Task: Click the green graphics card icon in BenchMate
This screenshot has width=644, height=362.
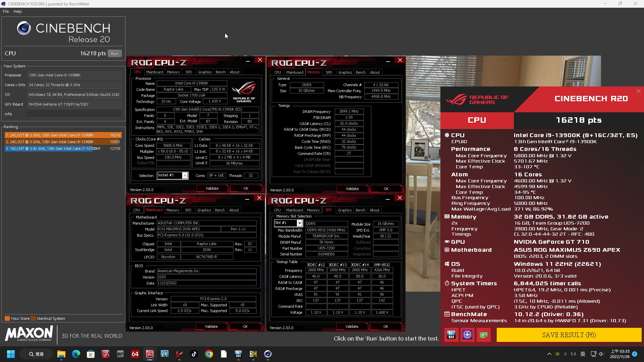Action: coord(484,335)
